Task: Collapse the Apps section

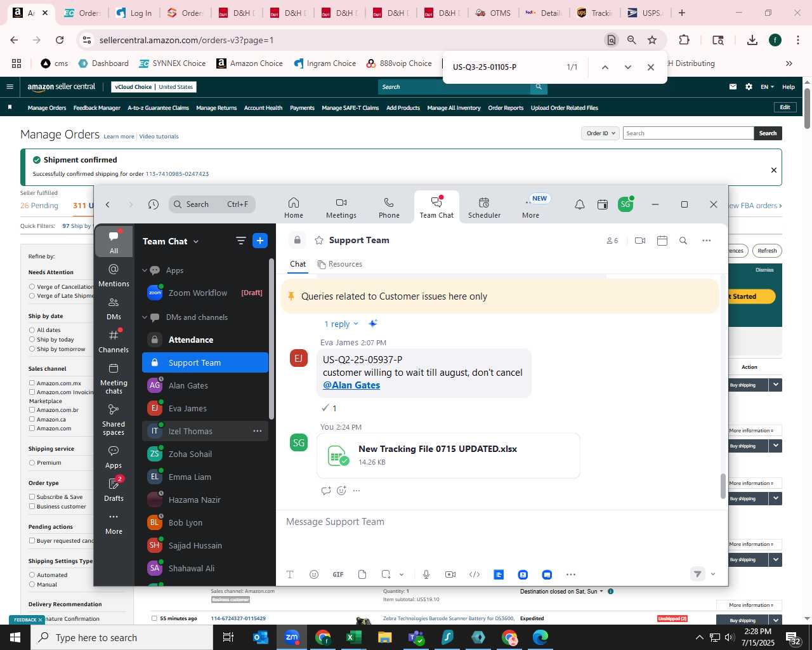Action: (145, 270)
